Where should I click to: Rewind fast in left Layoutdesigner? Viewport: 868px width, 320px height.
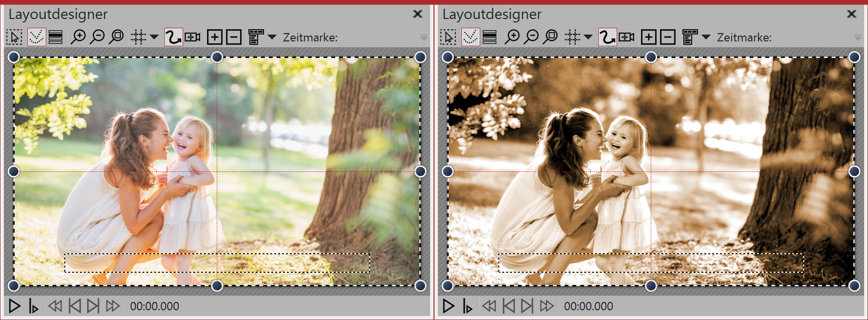click(x=55, y=306)
